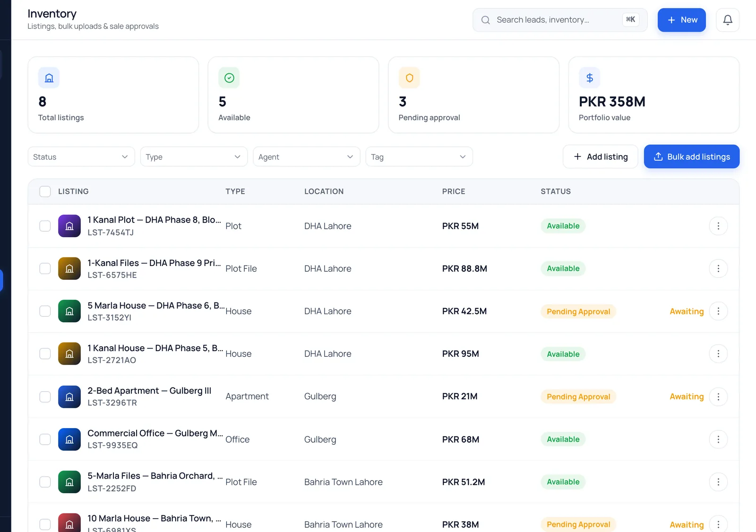The width and height of the screenshot is (756, 532).
Task: Click Awaiting link on 2-Bed Apartment row
Action: (x=687, y=396)
